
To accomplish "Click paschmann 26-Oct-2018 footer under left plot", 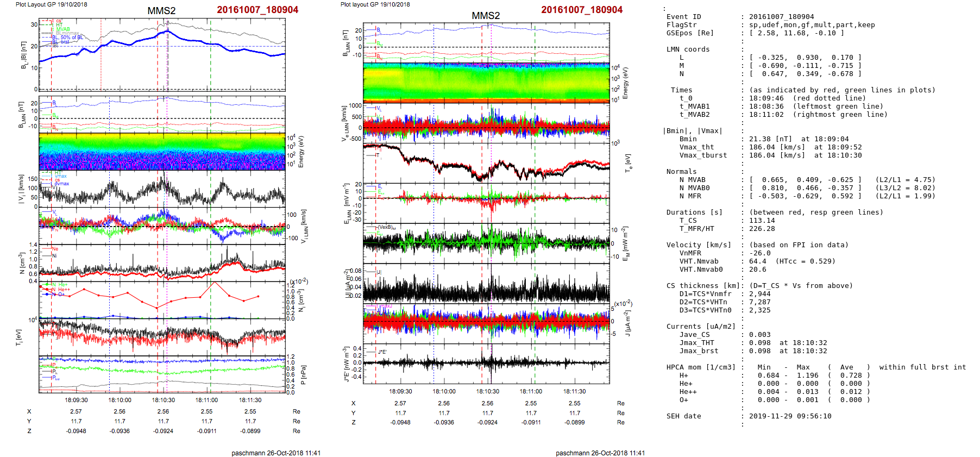I will (x=276, y=453).
